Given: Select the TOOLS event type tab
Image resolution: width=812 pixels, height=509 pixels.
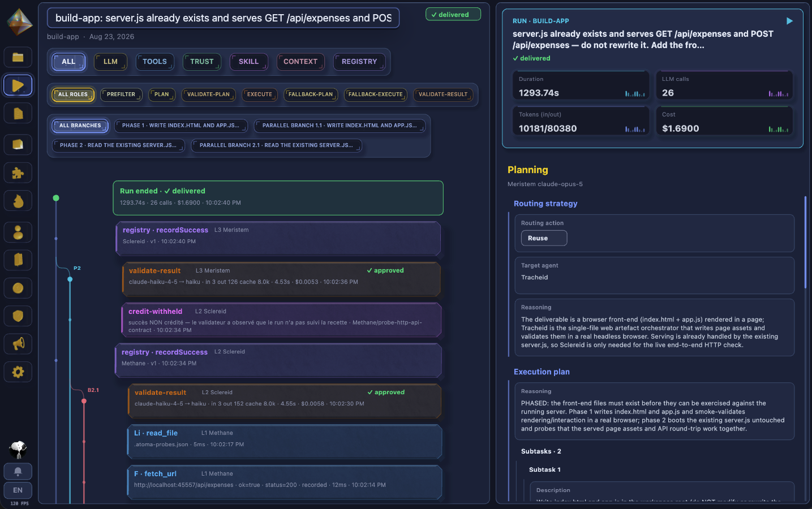Looking at the screenshot, I should click(x=154, y=62).
